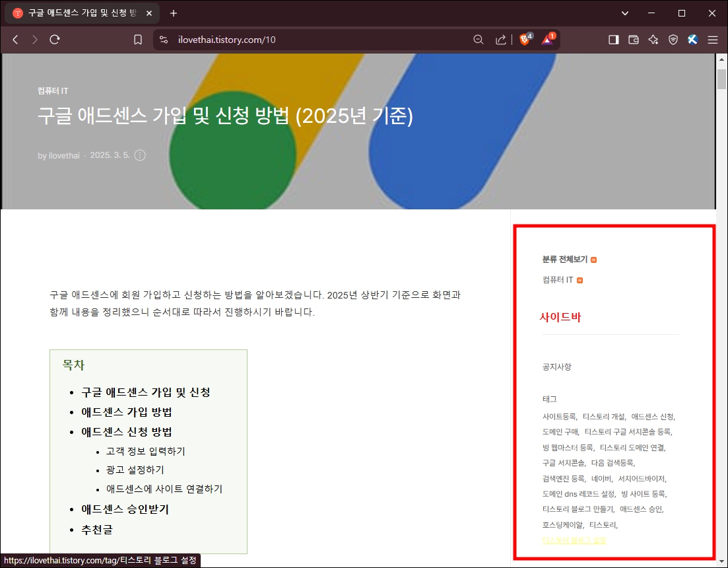The width and height of the screenshot is (728, 568).
Task: Open site settings icon in address bar
Action: (164, 40)
